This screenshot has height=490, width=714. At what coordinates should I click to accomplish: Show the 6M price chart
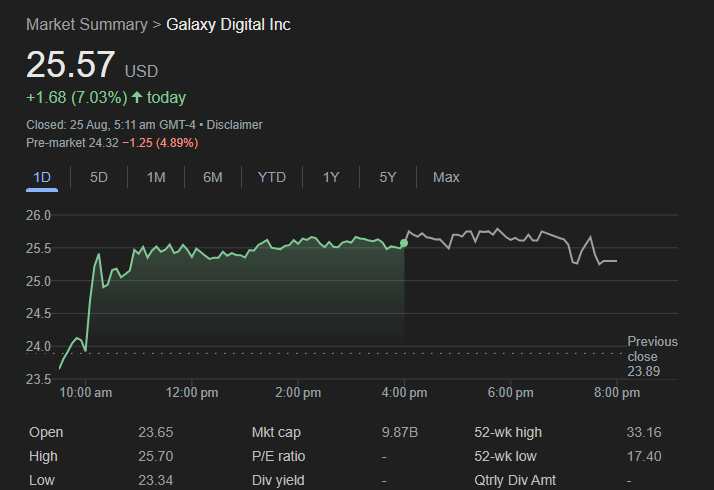[212, 177]
